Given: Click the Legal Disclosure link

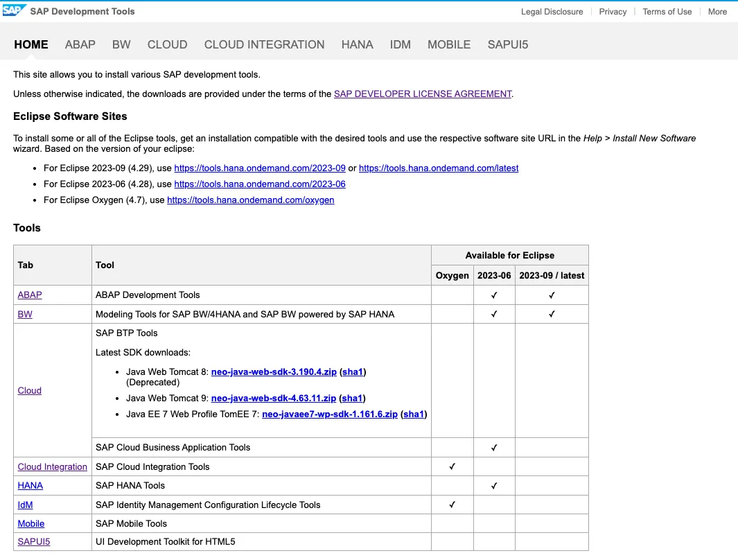Looking at the screenshot, I should (552, 12).
